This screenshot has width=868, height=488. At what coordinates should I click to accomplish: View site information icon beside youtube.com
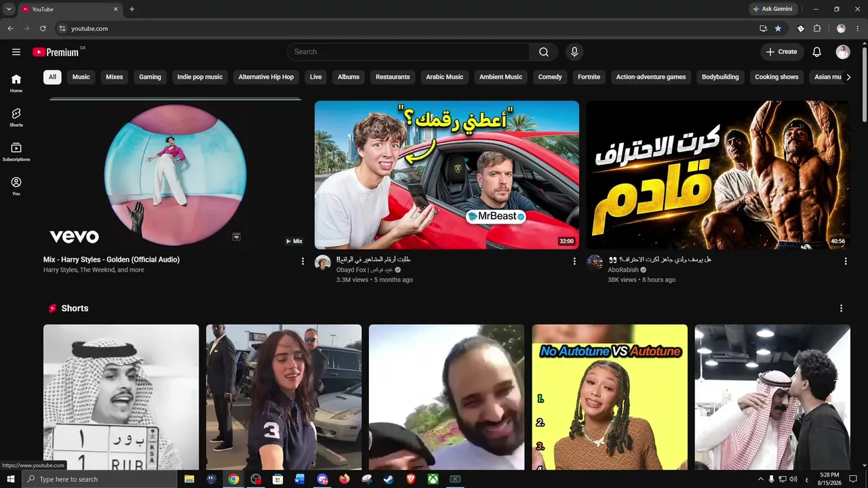point(62,28)
